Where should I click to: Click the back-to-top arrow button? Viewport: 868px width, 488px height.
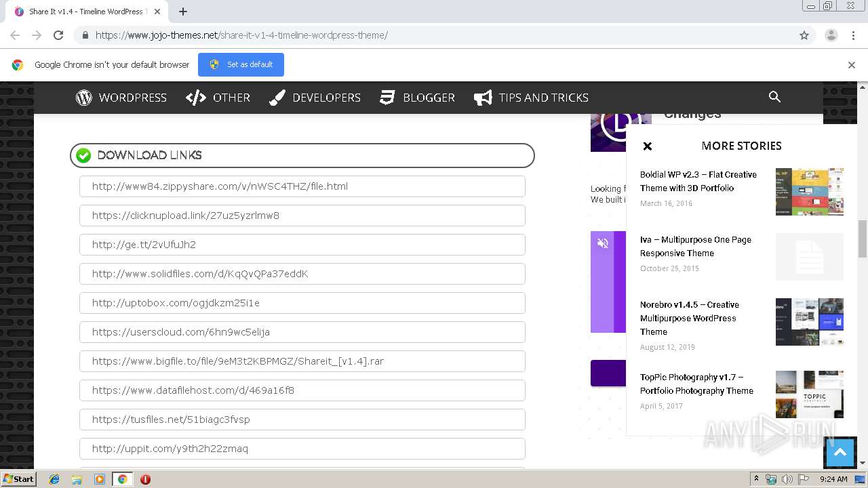pos(840,453)
